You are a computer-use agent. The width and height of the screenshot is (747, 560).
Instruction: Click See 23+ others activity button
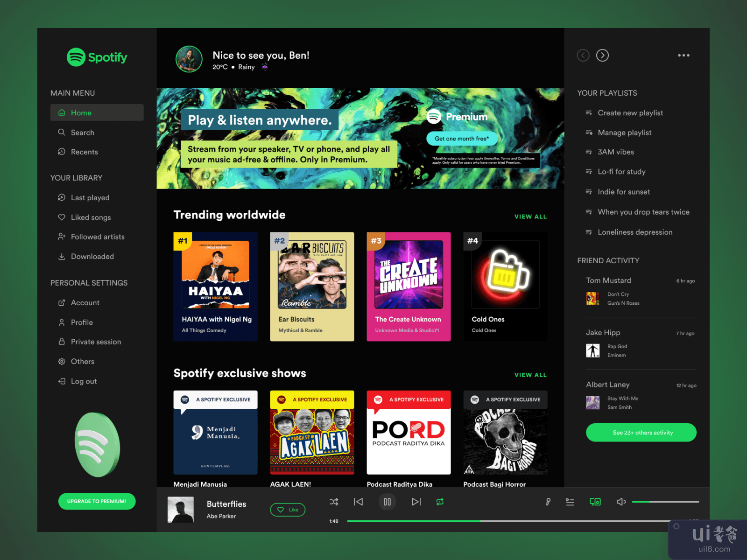[641, 433]
